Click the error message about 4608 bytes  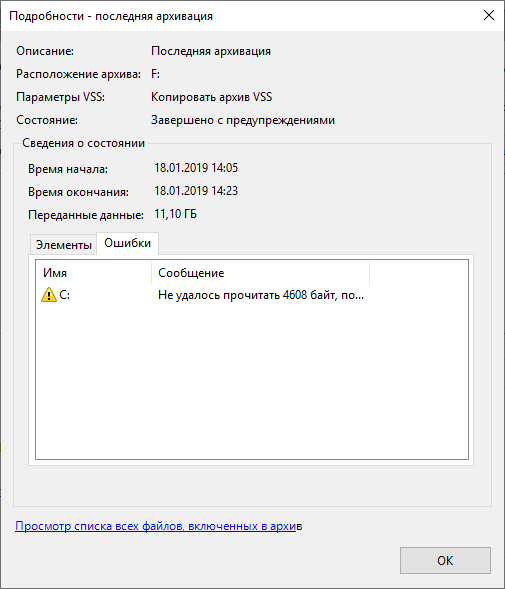coord(261,295)
